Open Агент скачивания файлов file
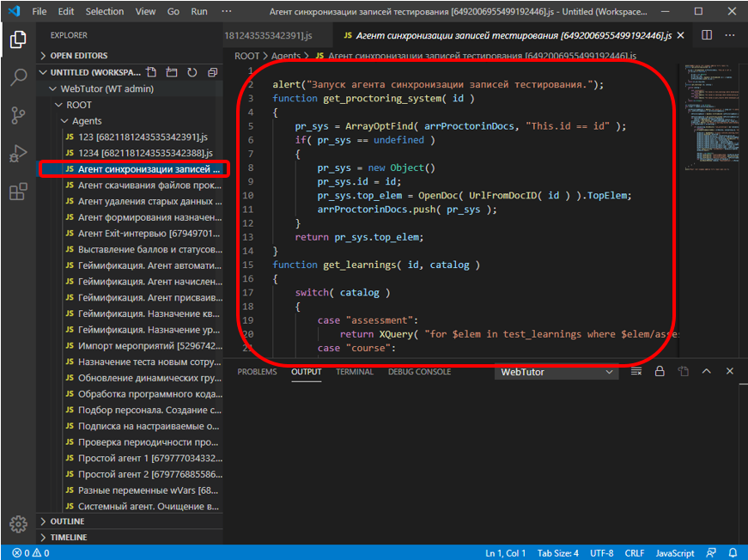This screenshot has height=560, width=748. tap(130, 185)
